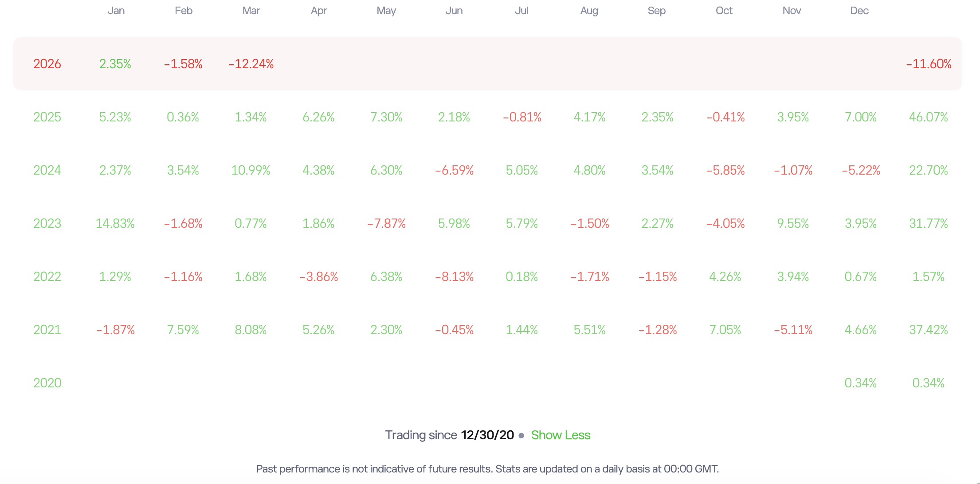Select the -11.60% total for 2026
Screen dimensions: 980x484
[929, 64]
